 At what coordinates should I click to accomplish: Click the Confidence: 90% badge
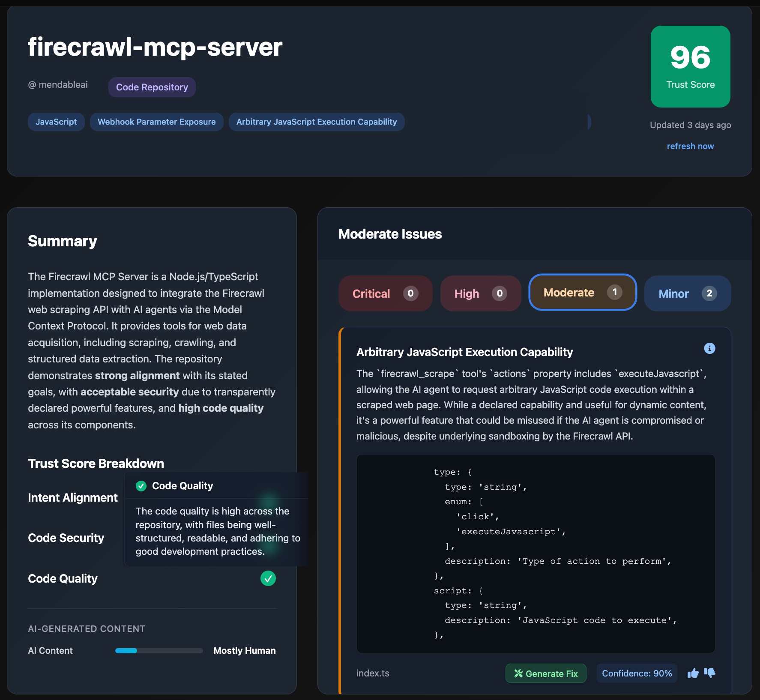[637, 673]
